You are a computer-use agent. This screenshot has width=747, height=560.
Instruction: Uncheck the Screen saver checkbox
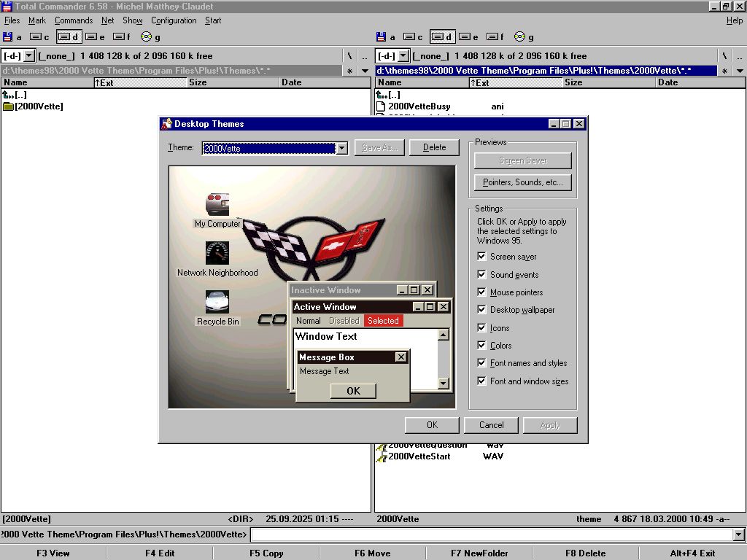coord(481,257)
